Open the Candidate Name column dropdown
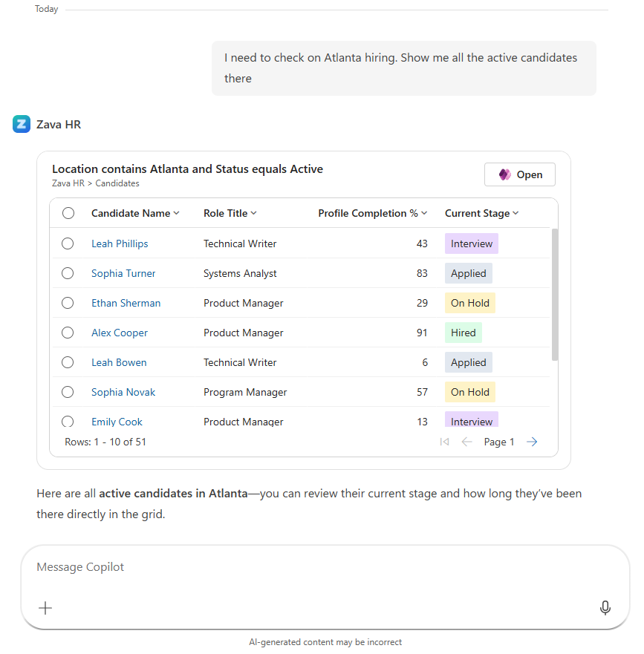The image size is (644, 654). pos(178,212)
